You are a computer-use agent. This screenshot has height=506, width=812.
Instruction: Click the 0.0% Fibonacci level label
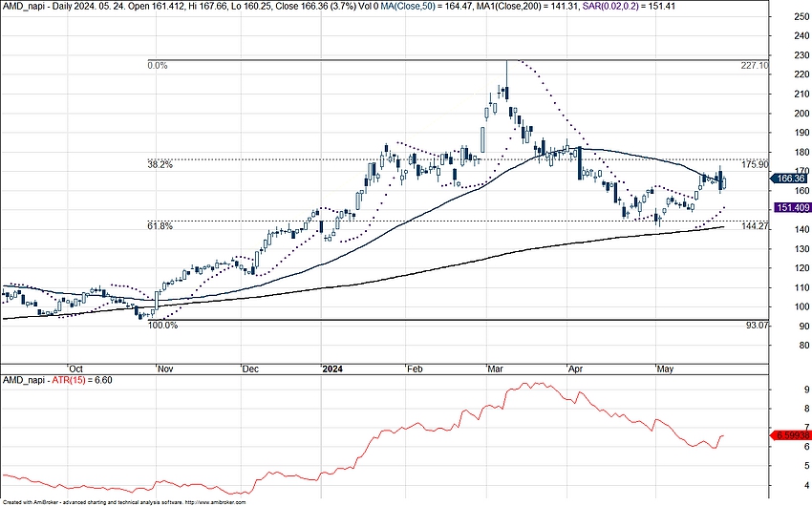point(158,66)
